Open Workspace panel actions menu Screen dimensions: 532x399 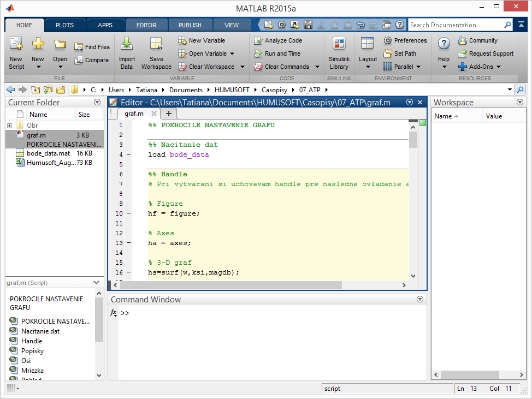520,102
